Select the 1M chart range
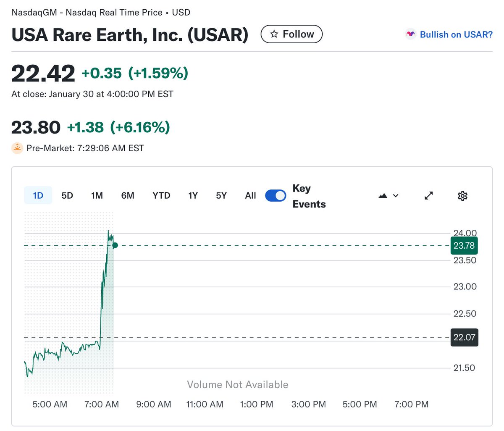The width and height of the screenshot is (504, 431). tap(97, 196)
